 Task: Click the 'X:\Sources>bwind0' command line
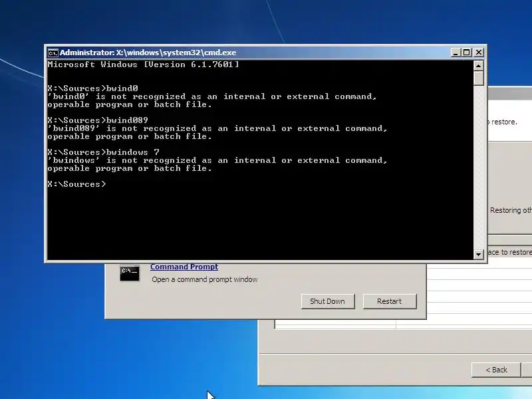(x=92, y=88)
